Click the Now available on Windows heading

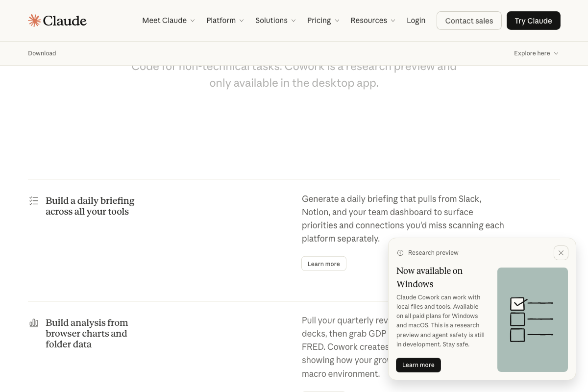tap(429, 277)
